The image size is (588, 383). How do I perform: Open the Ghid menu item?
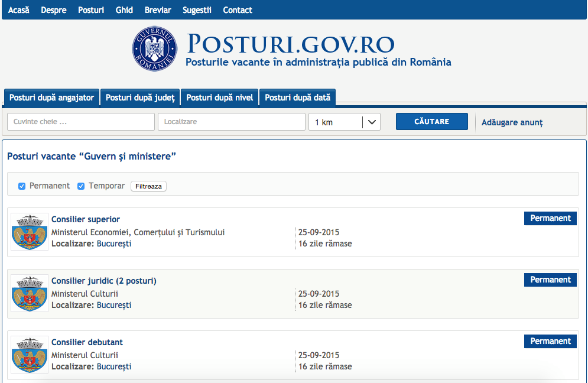coord(124,10)
